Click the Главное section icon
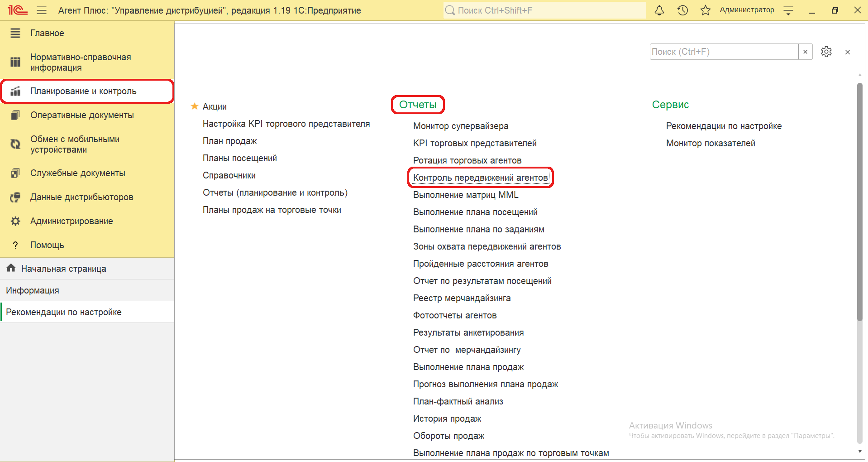Image resolution: width=868 pixels, height=462 pixels. [15, 33]
